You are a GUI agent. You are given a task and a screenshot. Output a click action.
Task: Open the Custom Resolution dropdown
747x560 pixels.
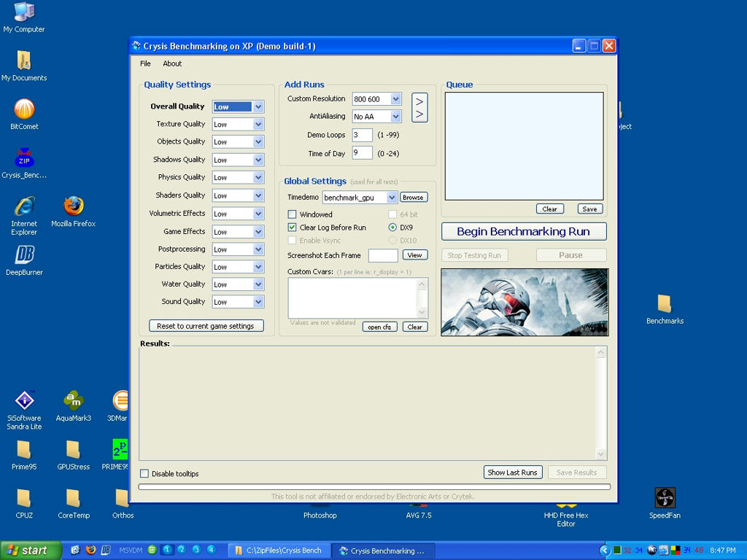tap(396, 99)
